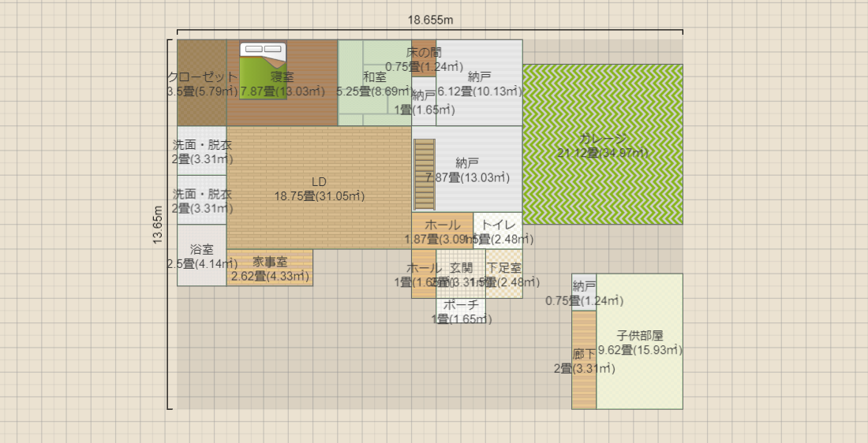This screenshot has width=868, height=443.
Task: Click the ポーチ 1畳(1.65㎡) porch
Action: (461, 311)
